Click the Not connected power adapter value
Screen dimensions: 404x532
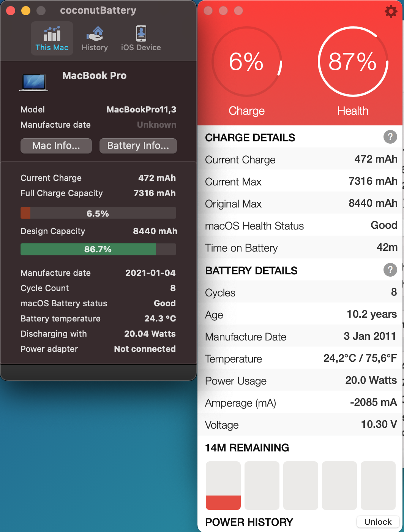coord(145,349)
